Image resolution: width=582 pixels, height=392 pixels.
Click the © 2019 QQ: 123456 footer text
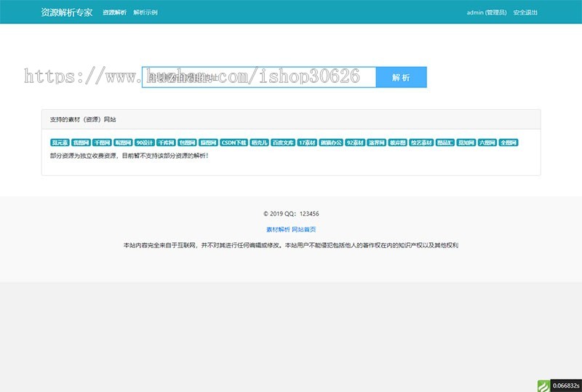[291, 214]
